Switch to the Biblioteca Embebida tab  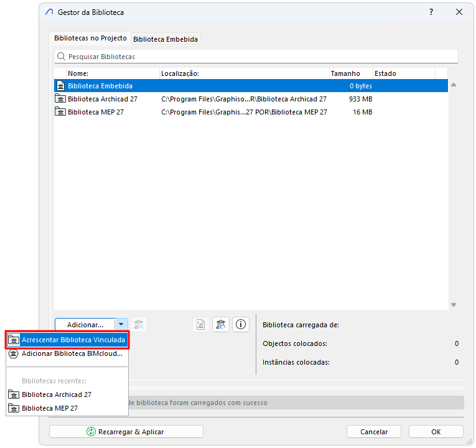166,39
